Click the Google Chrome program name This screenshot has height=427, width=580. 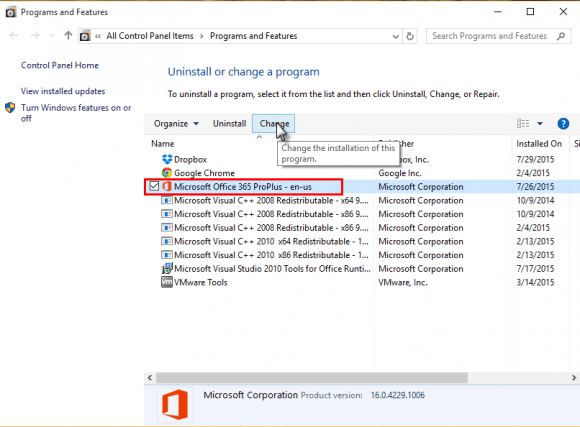[205, 173]
